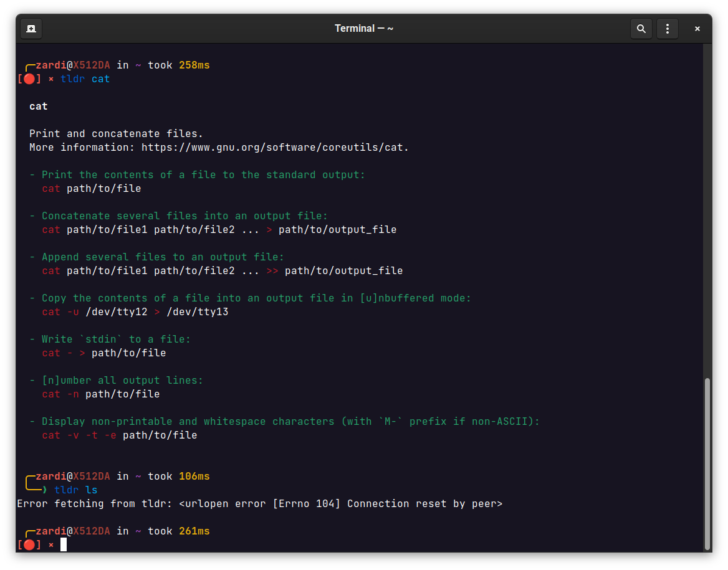The image size is (728, 570).
Task: Click the new tab plus icon top left
Action: (31, 28)
